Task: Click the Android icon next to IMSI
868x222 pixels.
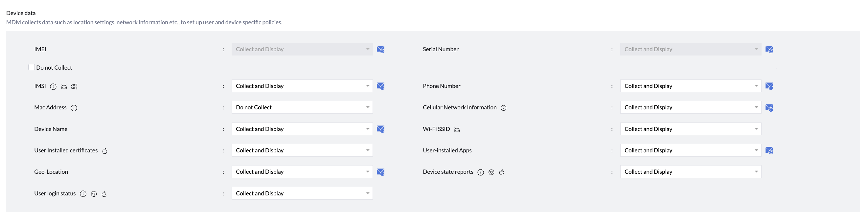Action: [x=64, y=87]
